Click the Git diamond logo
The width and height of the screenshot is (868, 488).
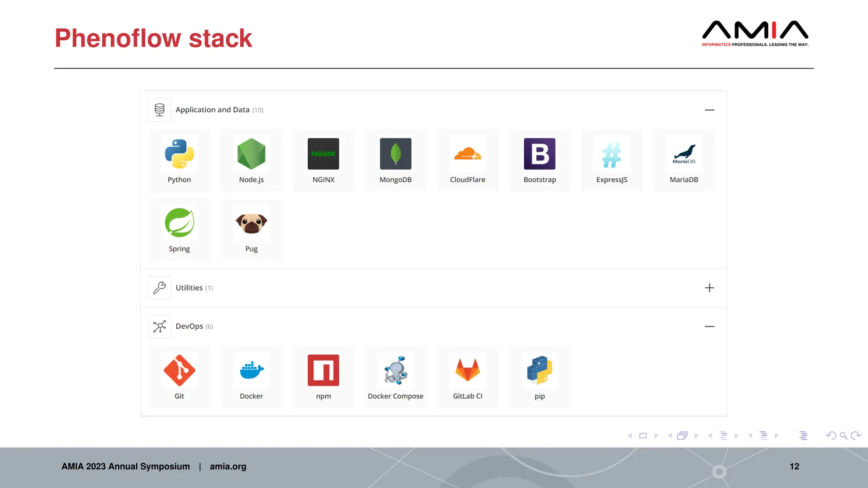click(179, 370)
